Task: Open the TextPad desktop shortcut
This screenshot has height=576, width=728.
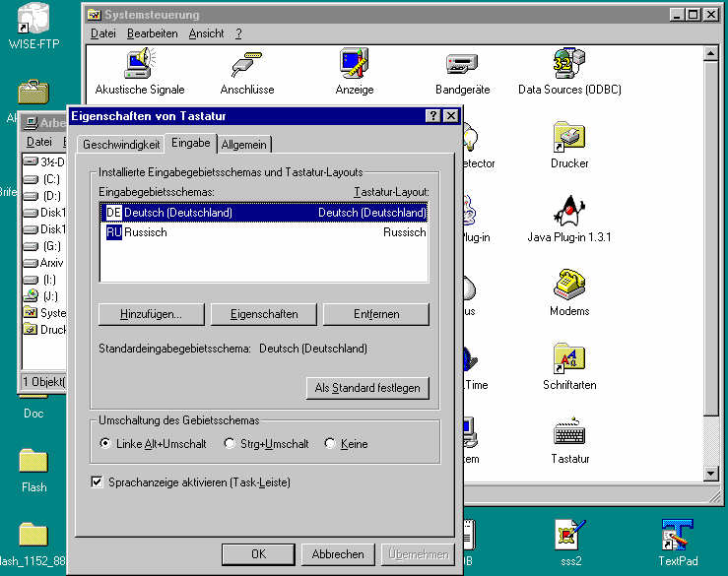Action: [x=677, y=535]
